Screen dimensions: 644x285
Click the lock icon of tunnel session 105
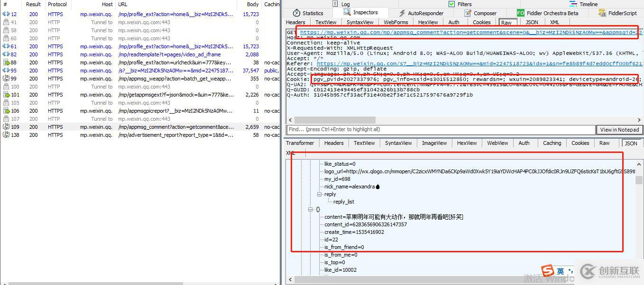point(6,103)
